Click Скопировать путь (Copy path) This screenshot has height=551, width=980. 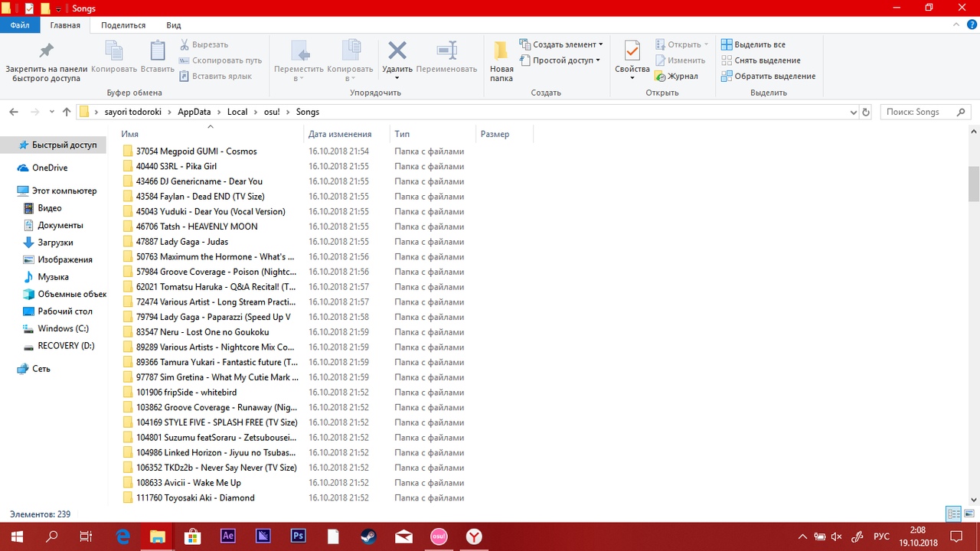click(x=220, y=60)
